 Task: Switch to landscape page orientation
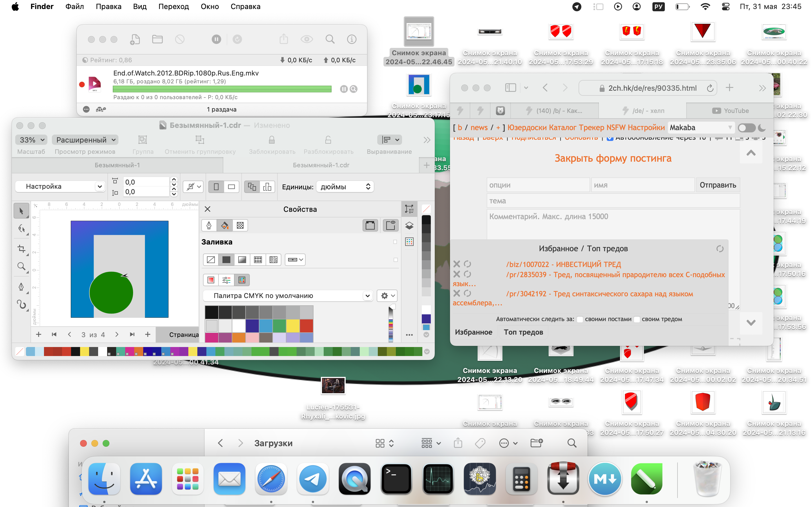[x=231, y=187]
